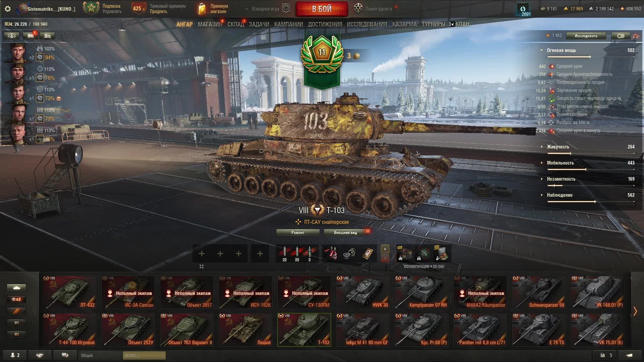The width and height of the screenshot is (644, 362).
Task: Click the first empty equipment slot
Action: point(202,254)
